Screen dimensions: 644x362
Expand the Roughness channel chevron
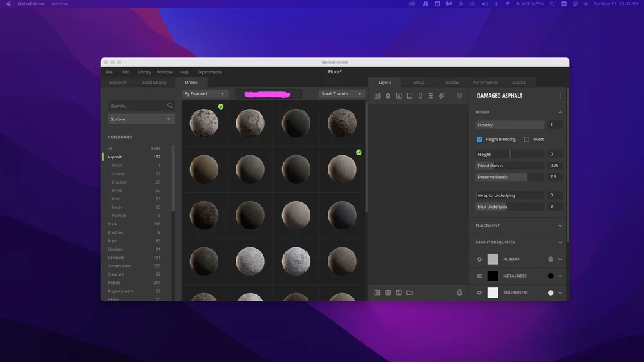point(560,293)
